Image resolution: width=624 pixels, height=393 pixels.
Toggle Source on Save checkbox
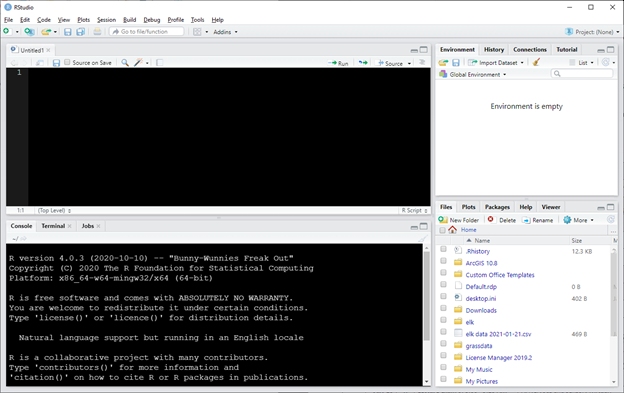pos(67,62)
